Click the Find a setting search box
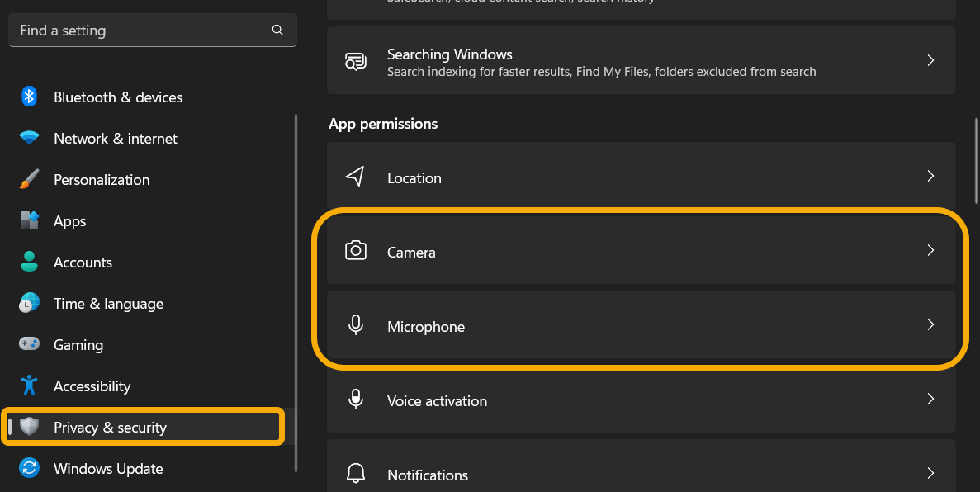This screenshot has height=492, width=980. click(140, 30)
